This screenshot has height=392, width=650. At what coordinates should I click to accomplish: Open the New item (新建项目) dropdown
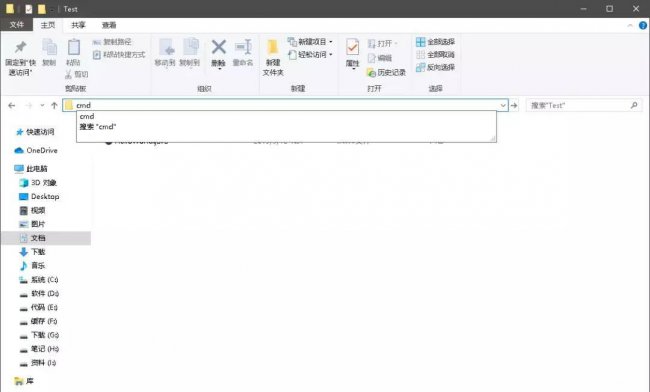tap(310, 42)
